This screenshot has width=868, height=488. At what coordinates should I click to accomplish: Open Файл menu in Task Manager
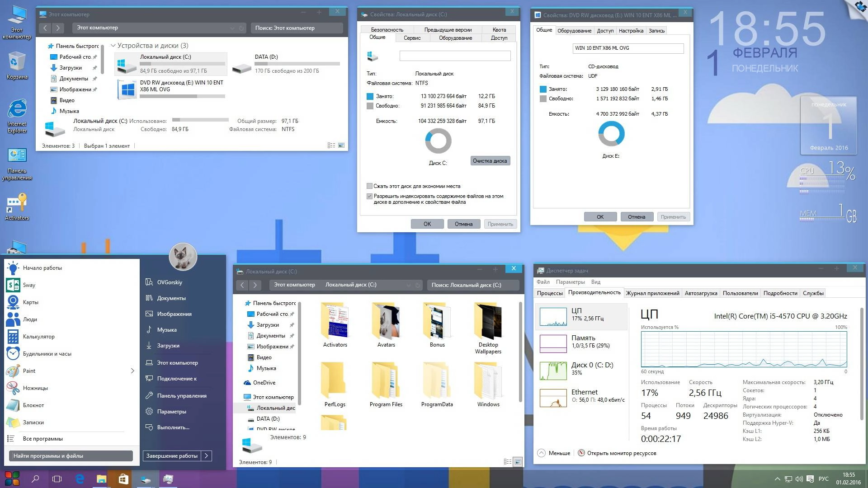click(543, 282)
